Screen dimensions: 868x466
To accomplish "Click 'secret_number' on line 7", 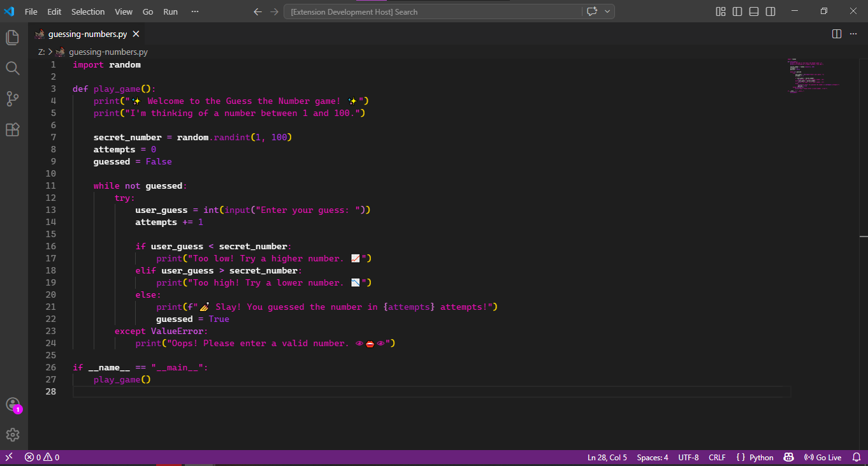I will pos(127,138).
